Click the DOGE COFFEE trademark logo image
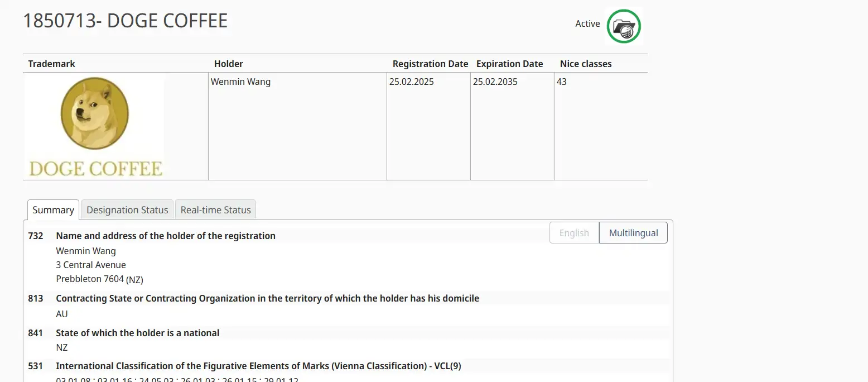This screenshot has height=382, width=868. (95, 126)
